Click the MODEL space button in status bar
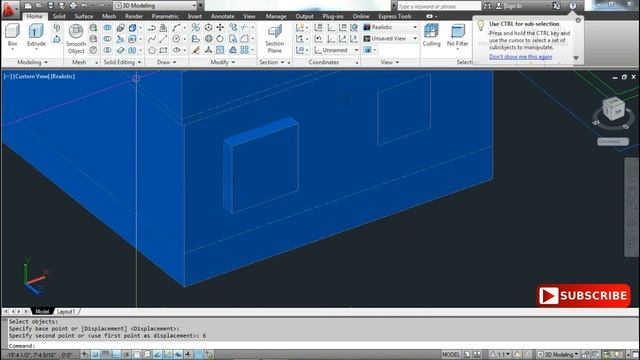This screenshot has width=640, height=360. tap(451, 355)
